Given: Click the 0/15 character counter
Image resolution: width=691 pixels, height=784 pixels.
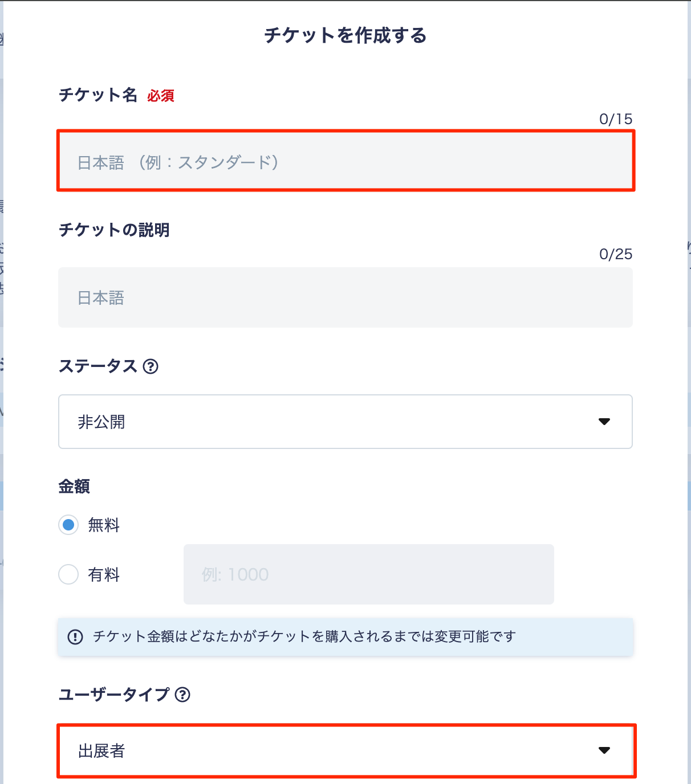Looking at the screenshot, I should point(616,119).
